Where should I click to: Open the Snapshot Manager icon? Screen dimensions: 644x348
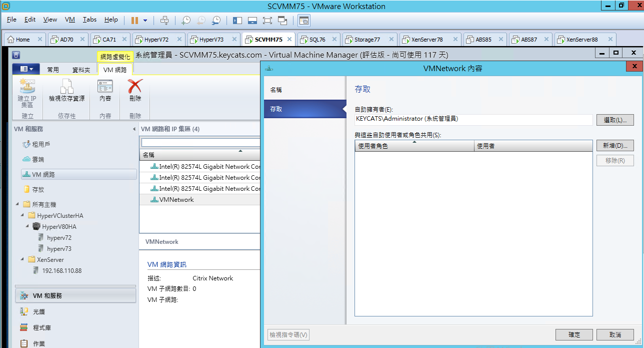coord(216,20)
